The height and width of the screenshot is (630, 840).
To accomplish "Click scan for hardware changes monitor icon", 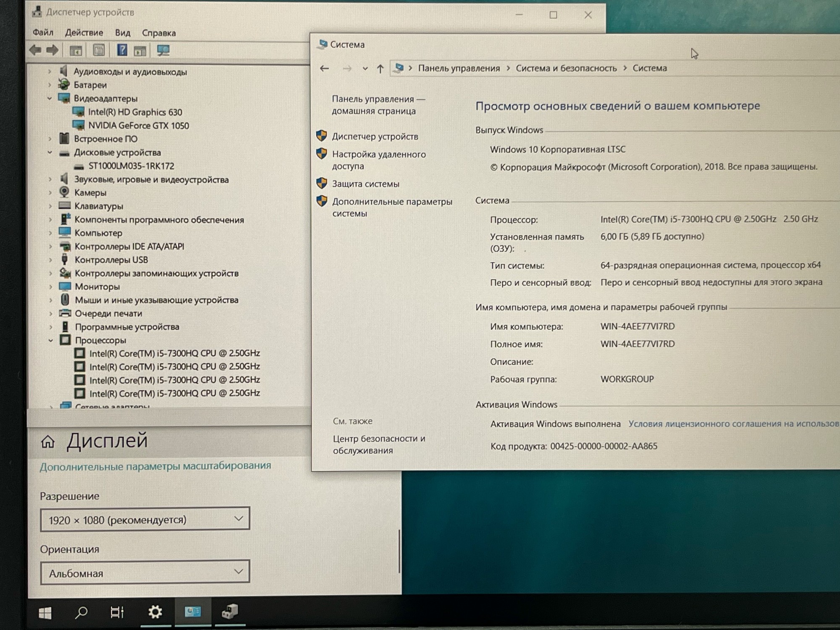I will pyautogui.click(x=163, y=51).
